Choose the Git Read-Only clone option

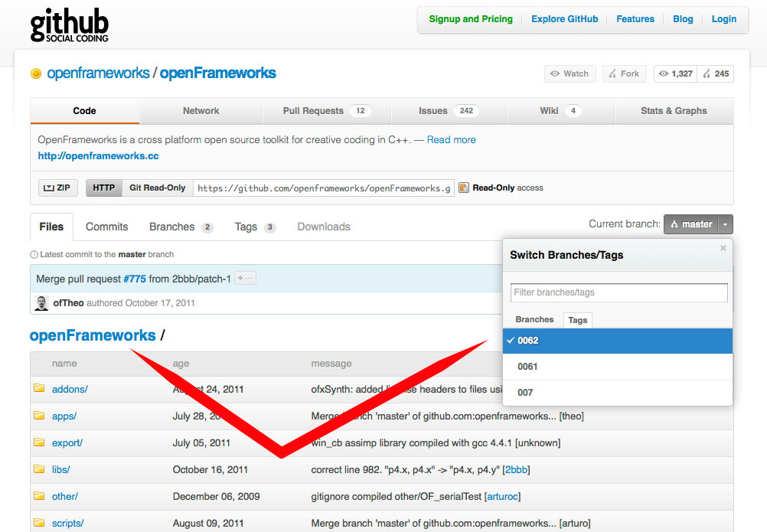coord(158,188)
